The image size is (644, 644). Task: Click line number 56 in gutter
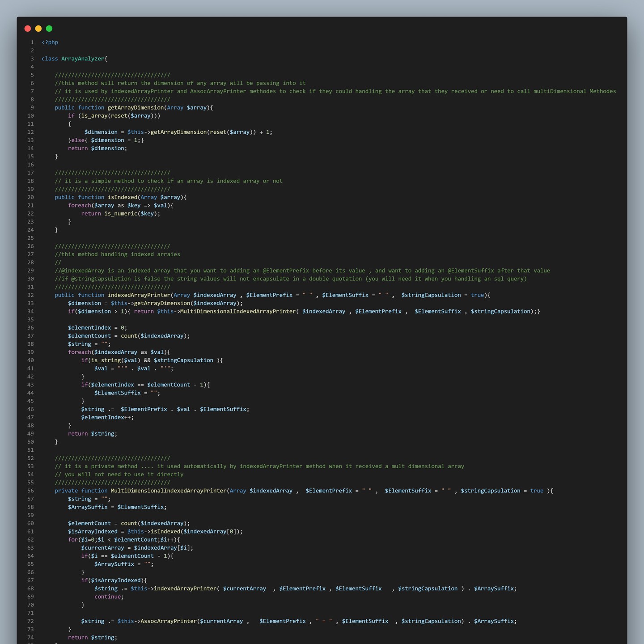tap(30, 491)
